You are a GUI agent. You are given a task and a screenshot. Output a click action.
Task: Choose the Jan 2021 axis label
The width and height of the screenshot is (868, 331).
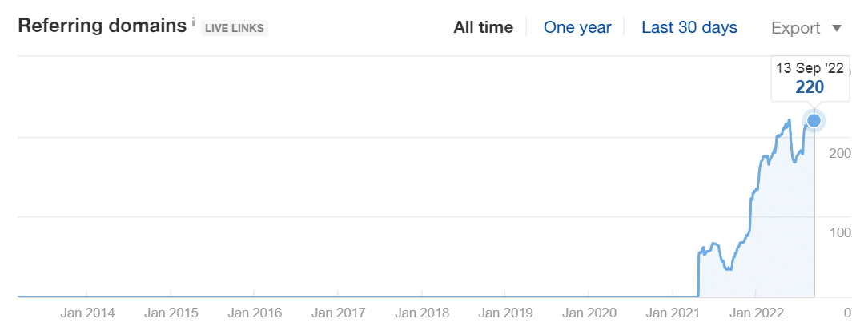click(673, 313)
